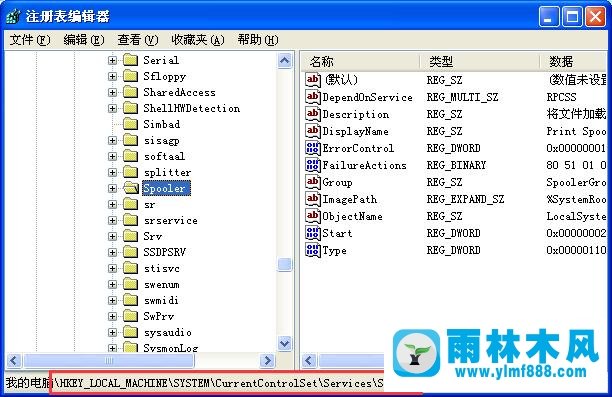The width and height of the screenshot is (612, 397).
Task: Click tree pane scroll right arrow
Action: tap(267, 360)
